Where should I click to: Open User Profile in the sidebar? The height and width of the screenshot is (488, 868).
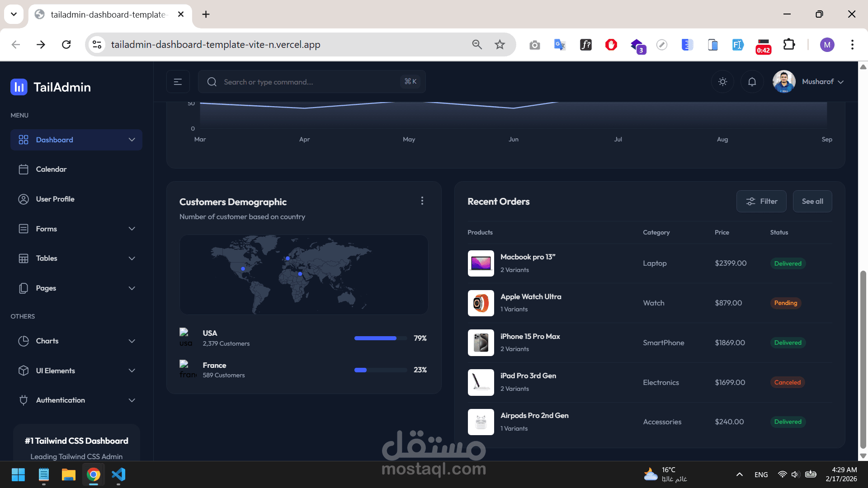(55, 199)
